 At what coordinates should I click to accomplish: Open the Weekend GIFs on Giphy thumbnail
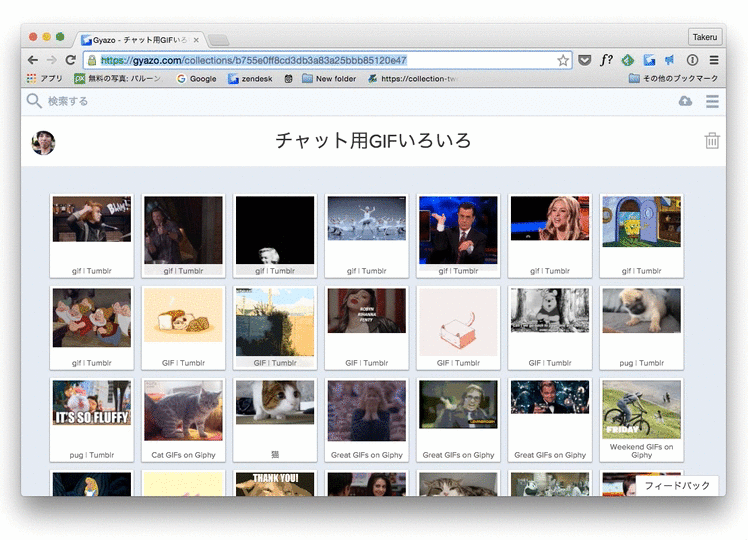(x=641, y=420)
